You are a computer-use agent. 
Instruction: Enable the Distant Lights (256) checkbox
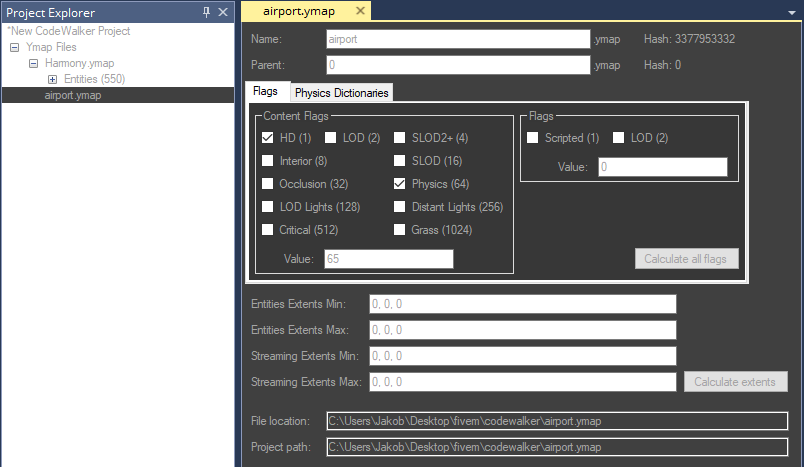coord(400,207)
